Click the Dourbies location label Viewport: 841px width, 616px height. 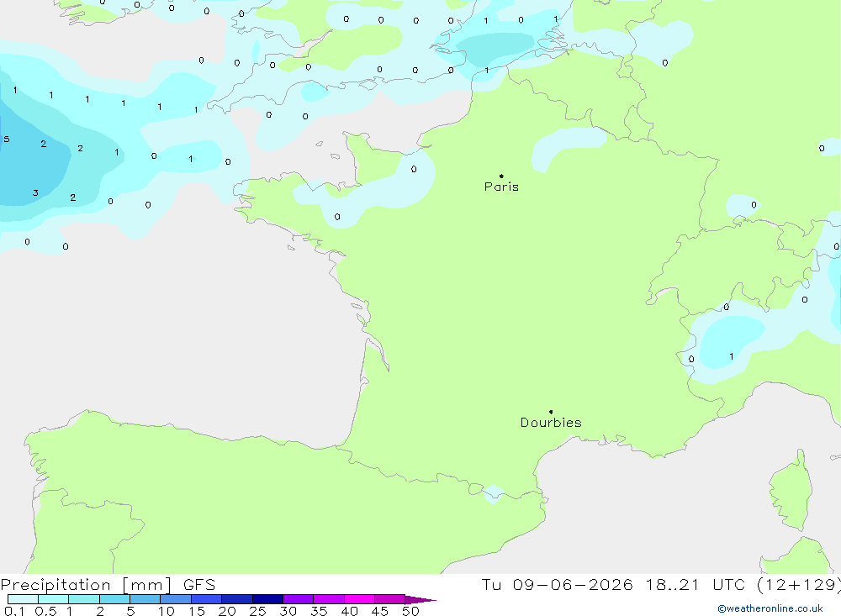pos(551,423)
